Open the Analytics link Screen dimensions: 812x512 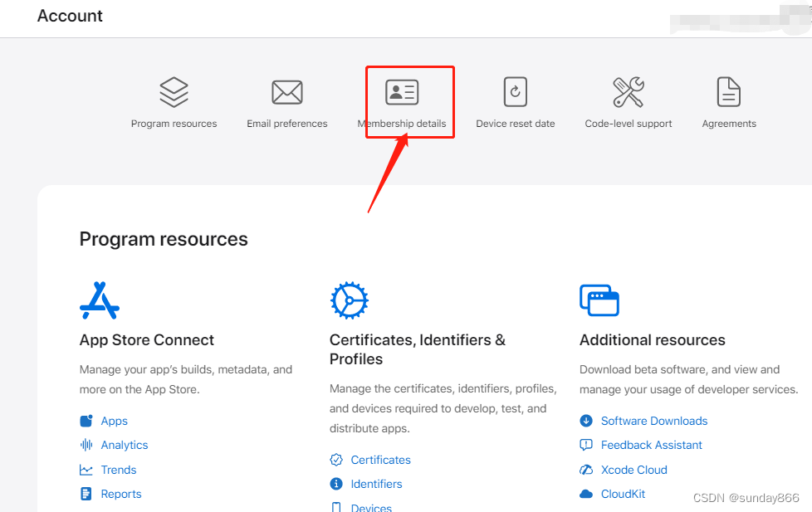pos(125,446)
